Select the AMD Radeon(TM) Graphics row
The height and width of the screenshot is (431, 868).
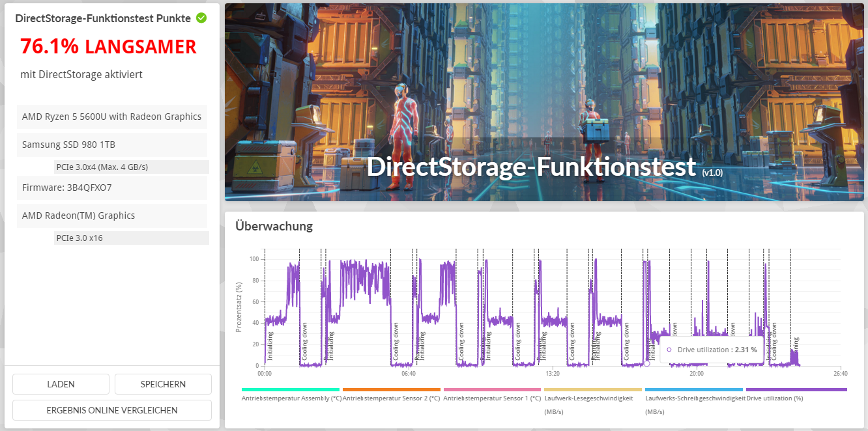[x=112, y=215]
